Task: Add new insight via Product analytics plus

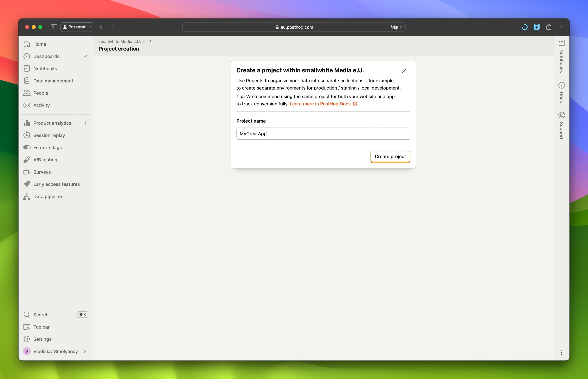Action: [x=85, y=123]
